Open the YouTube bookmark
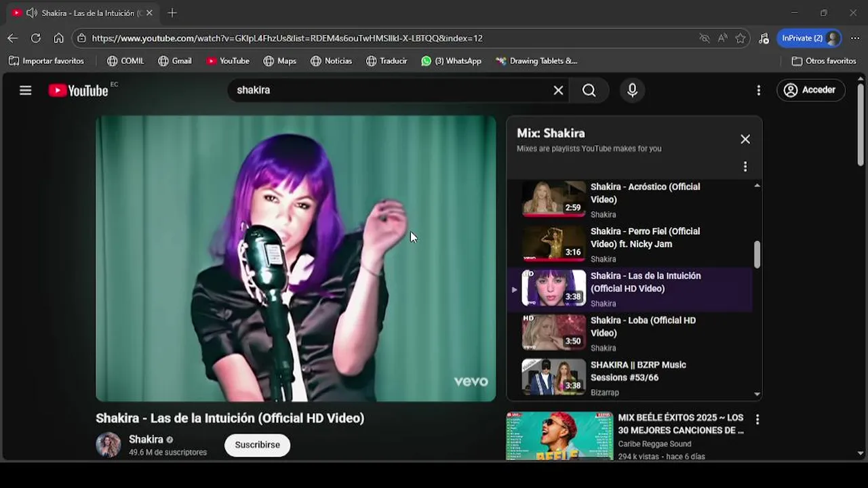 click(x=228, y=61)
